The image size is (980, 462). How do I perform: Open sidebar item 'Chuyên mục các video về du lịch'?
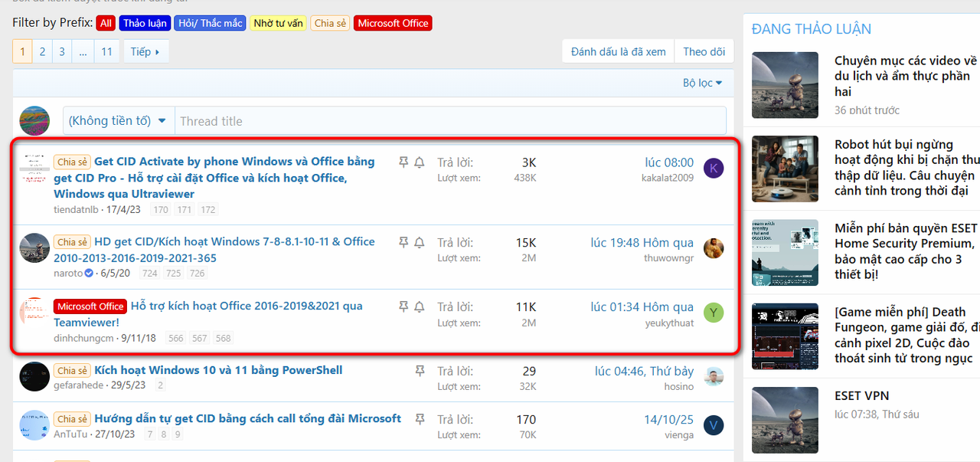pyautogui.click(x=906, y=76)
